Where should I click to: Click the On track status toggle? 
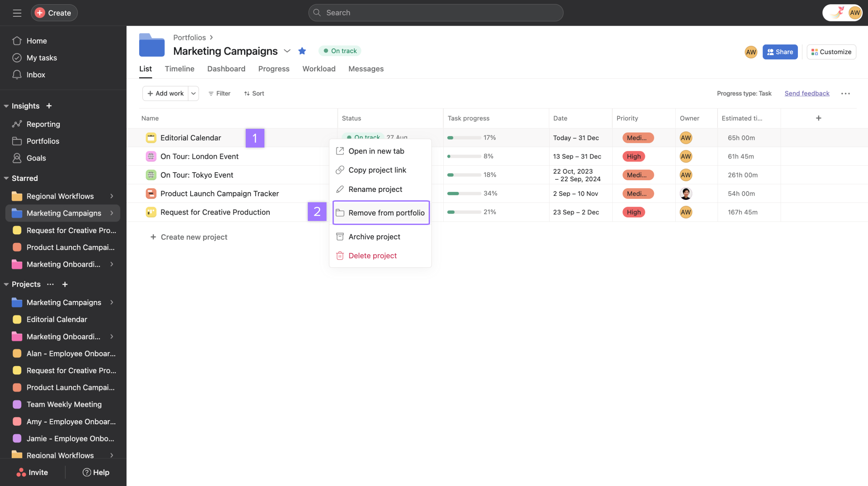pos(339,50)
